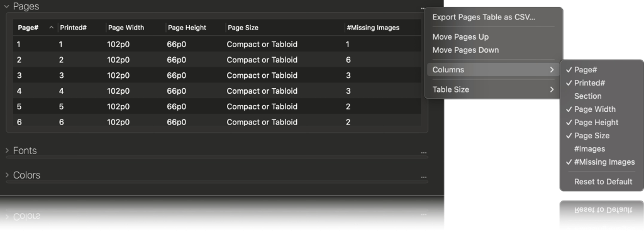644x232 pixels.
Task: Click the 102p0 width in page 3 row
Action: tap(118, 75)
